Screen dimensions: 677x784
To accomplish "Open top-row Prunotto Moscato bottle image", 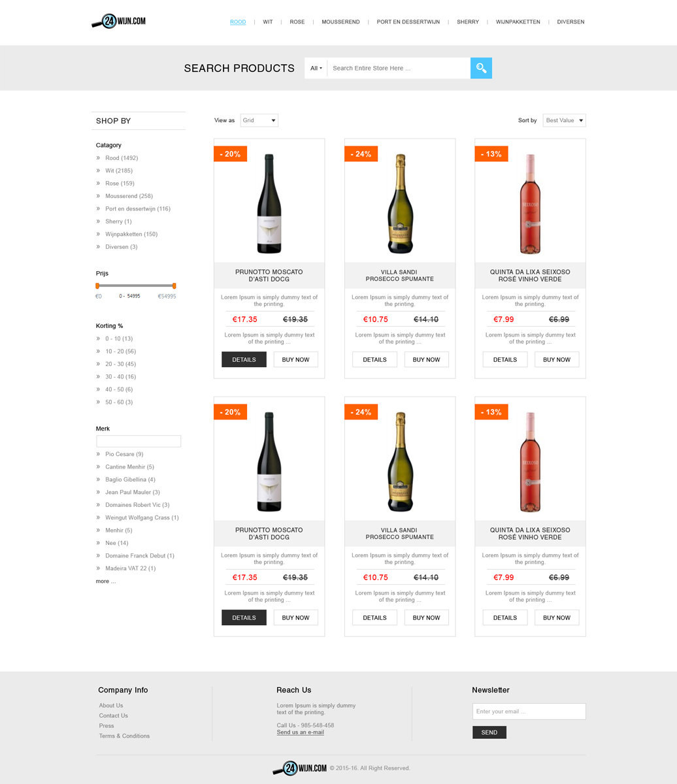I will click(269, 204).
